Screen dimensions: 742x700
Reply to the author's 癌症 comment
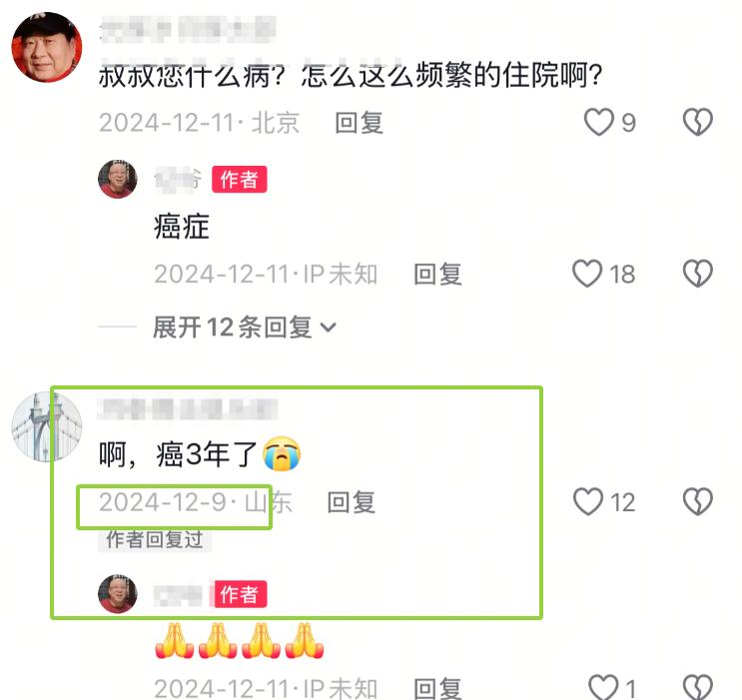coord(437,274)
